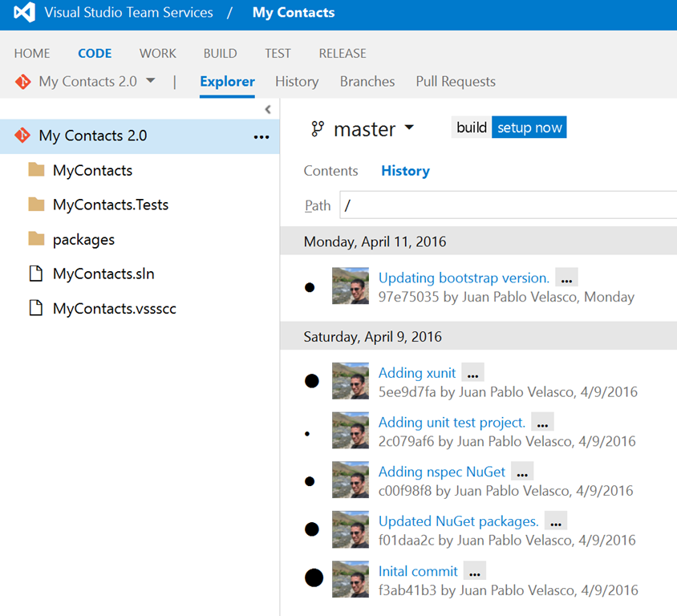Go to the CODE hub

tap(95, 53)
